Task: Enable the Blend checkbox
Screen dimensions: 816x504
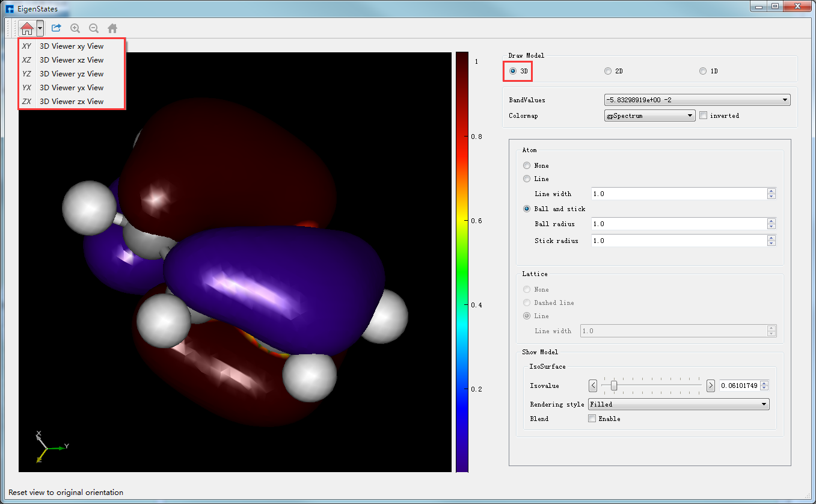Action: tap(592, 419)
